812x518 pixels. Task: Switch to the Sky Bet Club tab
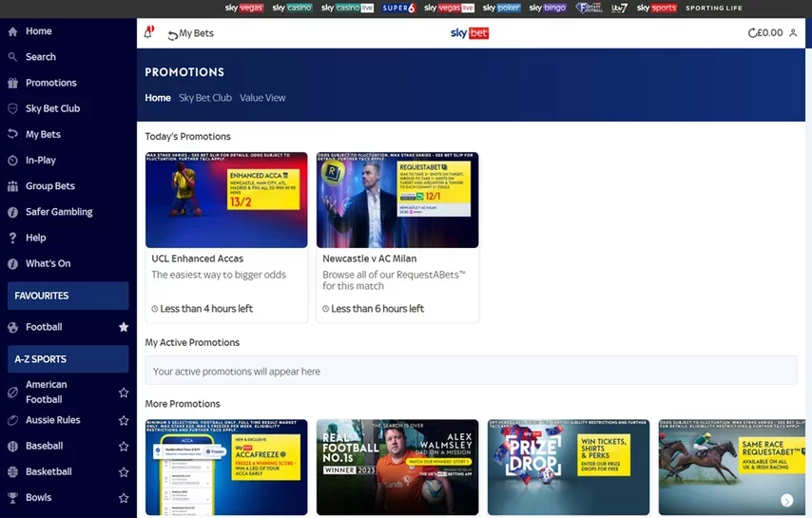(x=205, y=98)
